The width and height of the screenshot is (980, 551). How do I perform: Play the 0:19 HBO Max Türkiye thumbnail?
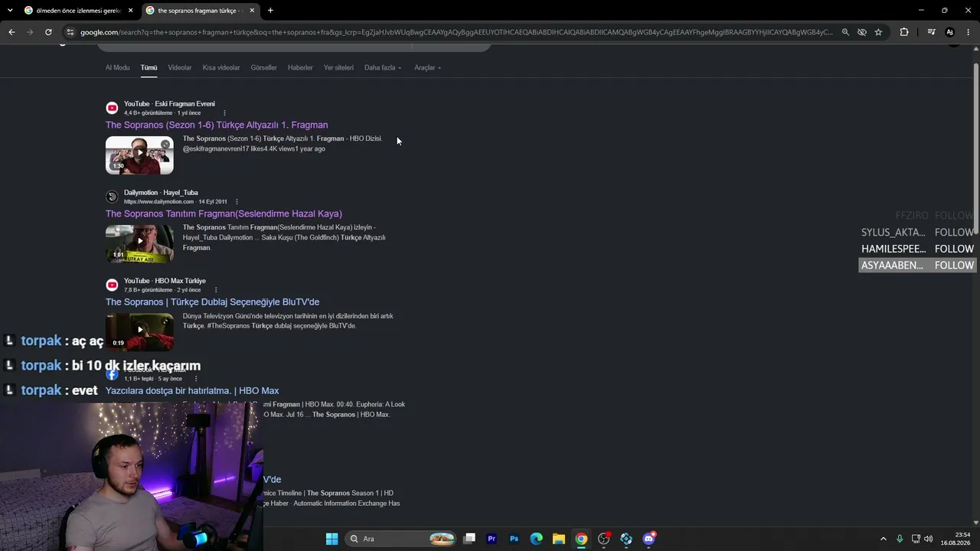click(139, 331)
